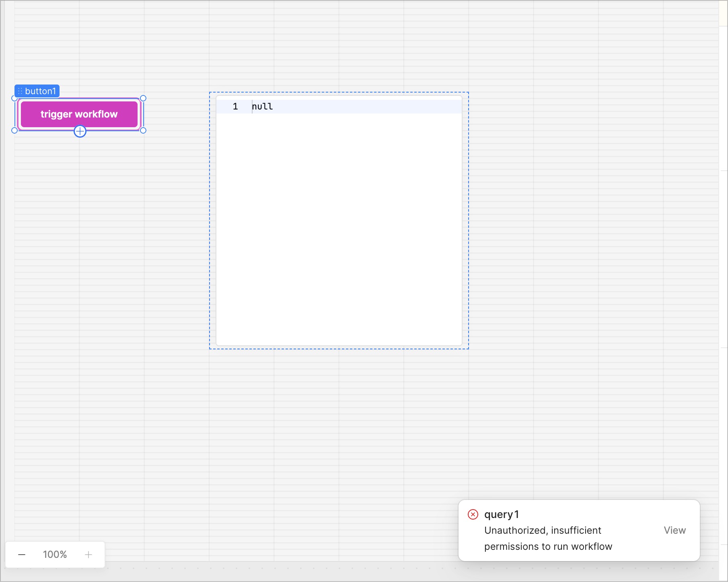Click empty canvas grid to deselect button1
Screen dimensions: 728x582
click(x=563, y=241)
